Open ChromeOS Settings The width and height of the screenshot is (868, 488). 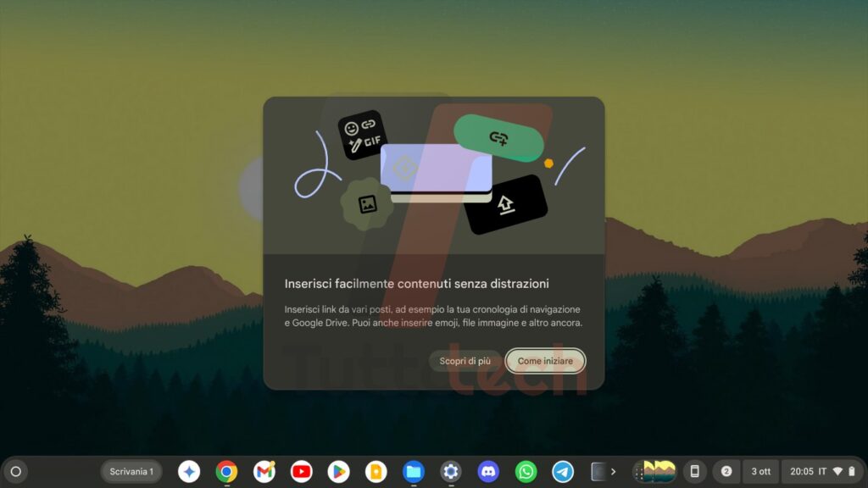pyautogui.click(x=450, y=472)
